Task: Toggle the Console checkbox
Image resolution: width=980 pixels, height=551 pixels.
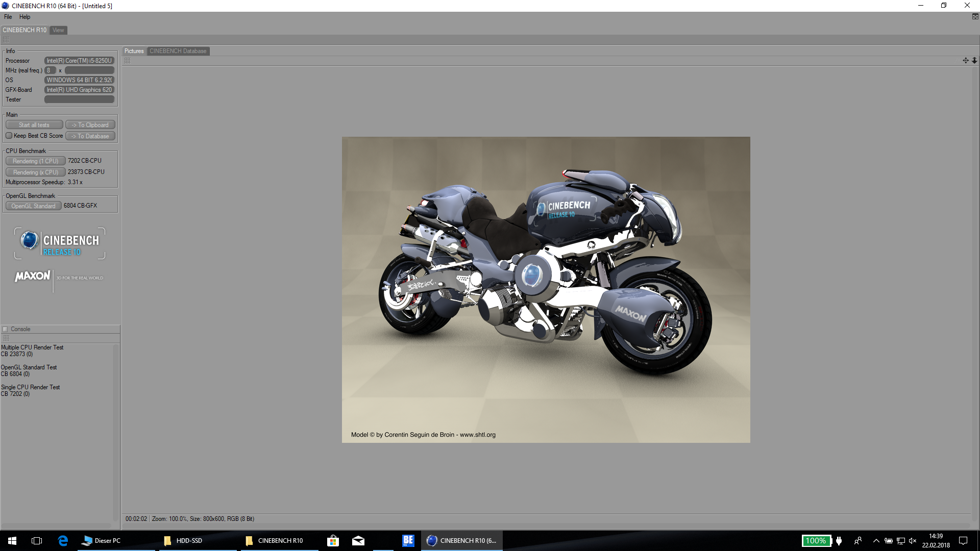Action: point(6,330)
